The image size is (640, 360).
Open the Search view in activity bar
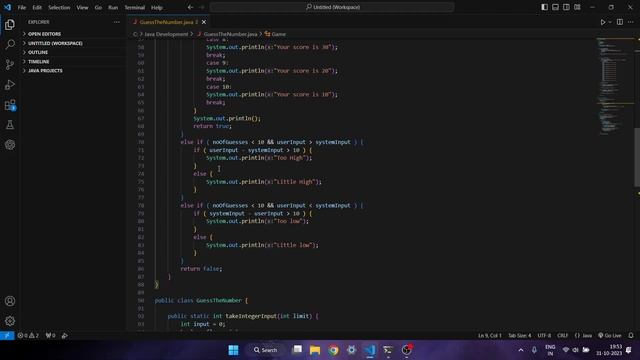tap(10, 44)
